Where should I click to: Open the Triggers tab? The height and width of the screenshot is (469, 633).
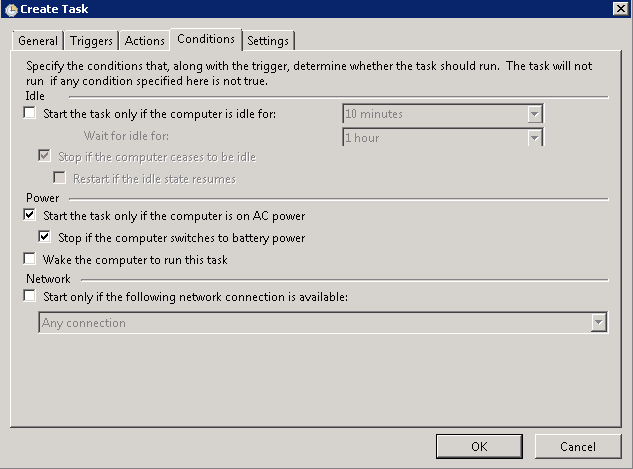(91, 41)
